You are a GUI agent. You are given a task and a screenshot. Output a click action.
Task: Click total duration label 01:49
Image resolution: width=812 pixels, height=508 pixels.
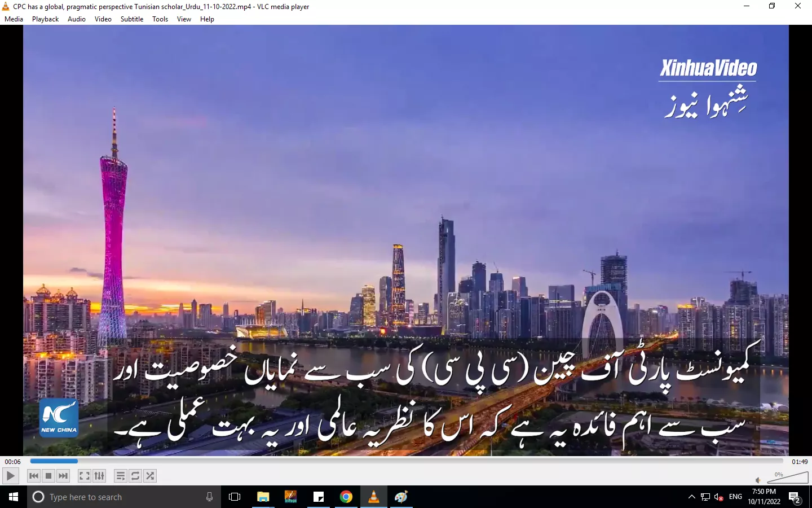coord(799,462)
